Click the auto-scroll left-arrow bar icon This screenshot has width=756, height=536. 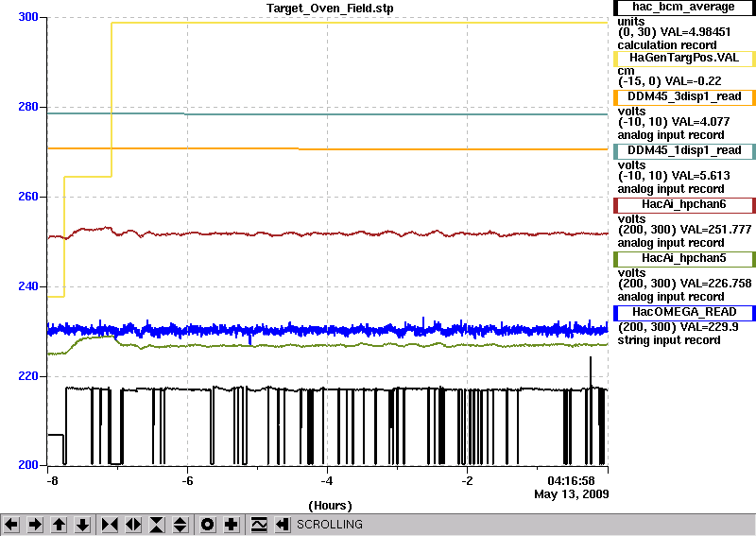[282, 524]
